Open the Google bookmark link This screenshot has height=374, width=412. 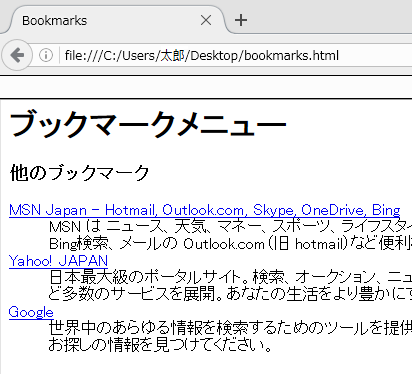coord(31,312)
